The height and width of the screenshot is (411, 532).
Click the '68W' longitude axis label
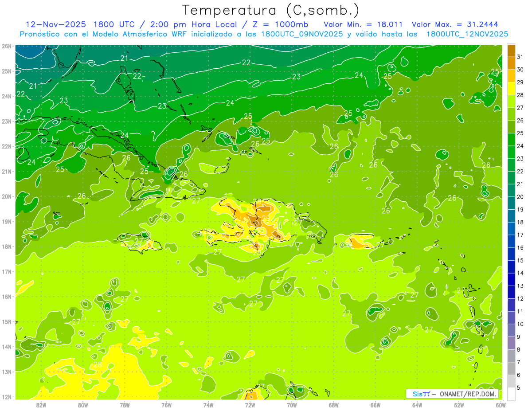333,405
